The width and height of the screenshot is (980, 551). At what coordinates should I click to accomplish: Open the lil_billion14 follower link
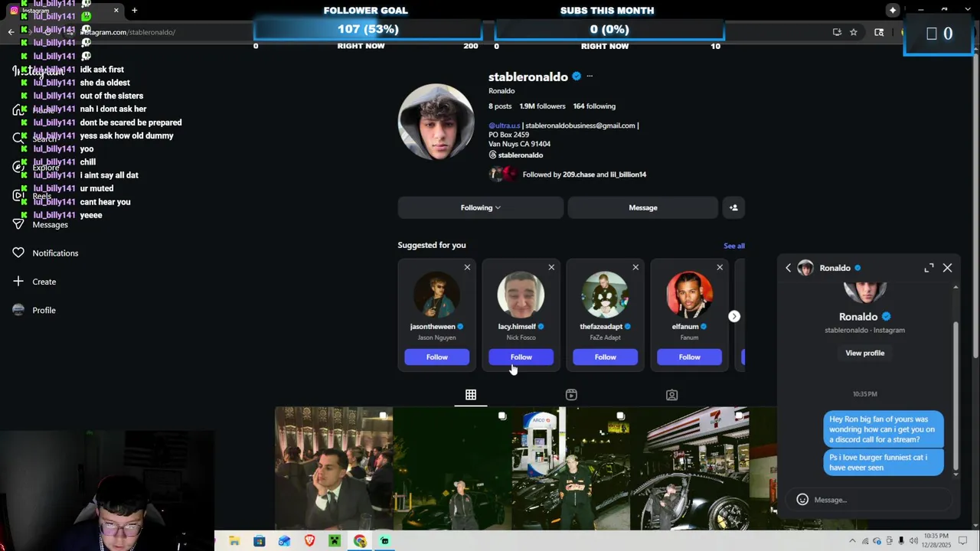628,174
